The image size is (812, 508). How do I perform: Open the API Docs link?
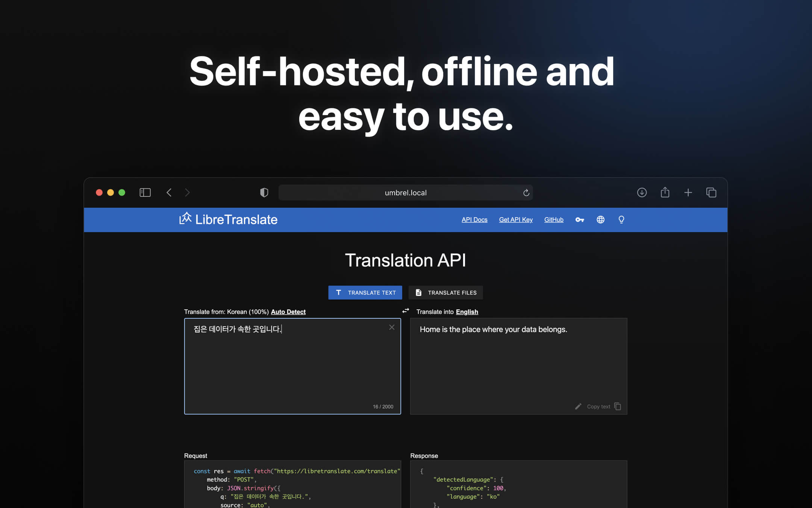[x=474, y=219]
